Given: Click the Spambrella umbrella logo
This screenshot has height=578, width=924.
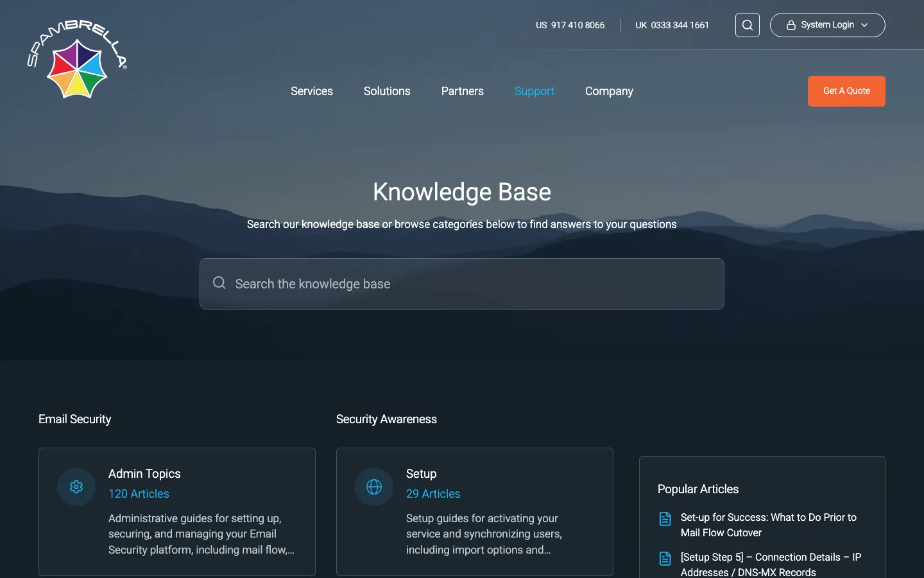Looking at the screenshot, I should tap(77, 59).
